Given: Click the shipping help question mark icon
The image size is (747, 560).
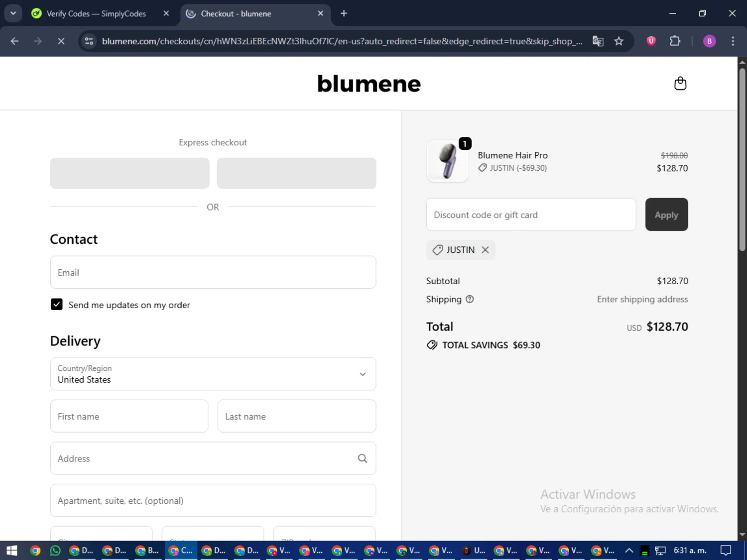Looking at the screenshot, I should pyautogui.click(x=470, y=299).
